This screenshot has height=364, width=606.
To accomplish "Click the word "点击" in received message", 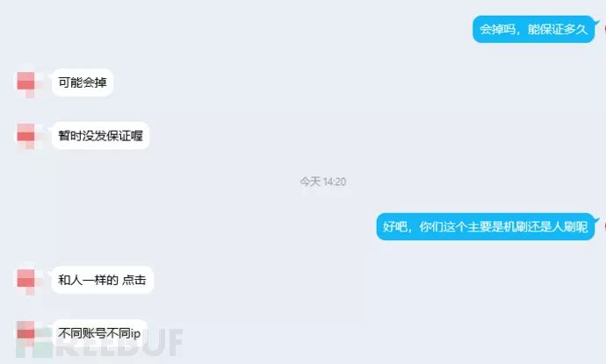I will click(134, 280).
